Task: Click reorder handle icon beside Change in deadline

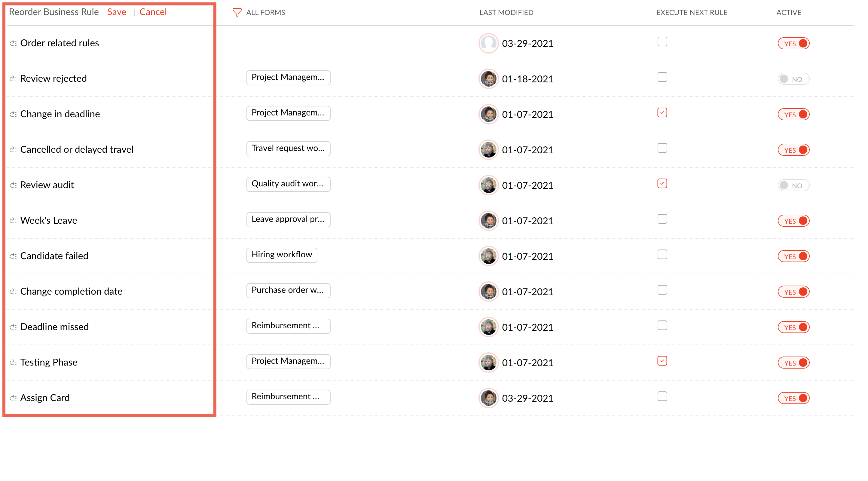Action: (13, 114)
